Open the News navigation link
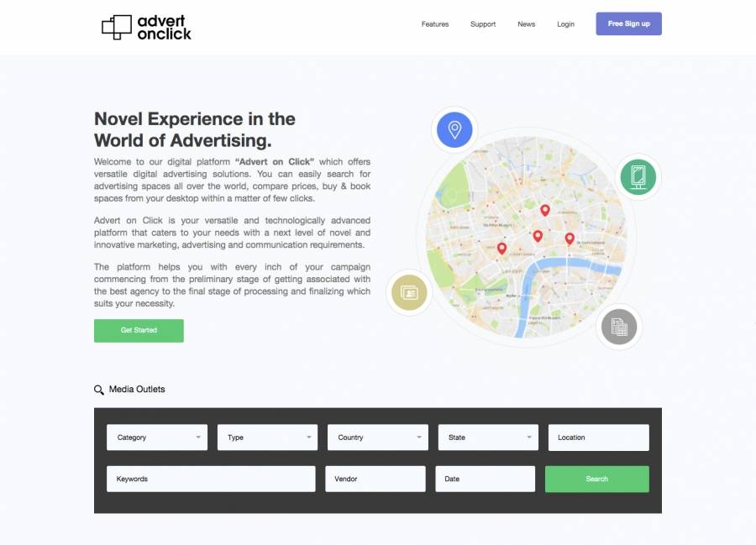This screenshot has width=756, height=545. click(526, 24)
